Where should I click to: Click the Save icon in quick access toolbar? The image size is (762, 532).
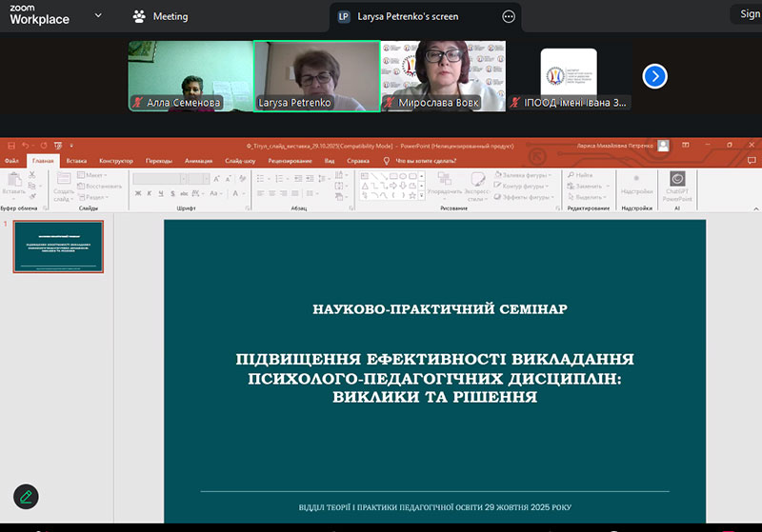10,146
